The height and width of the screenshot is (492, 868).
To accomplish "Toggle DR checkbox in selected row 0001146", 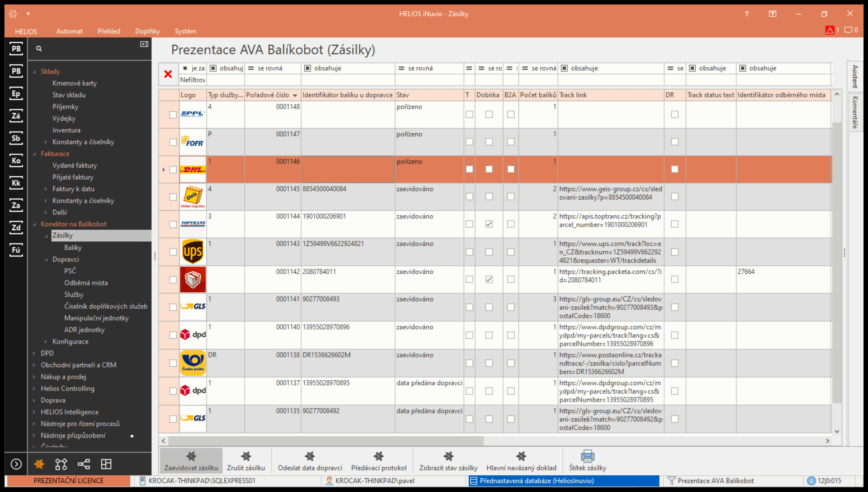I will 675,169.
